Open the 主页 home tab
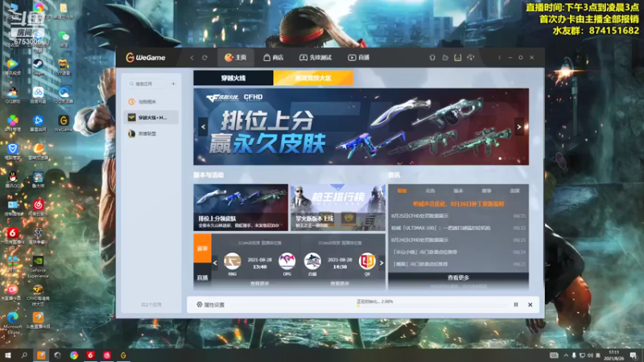Screen dimensions: 644x362 [235, 58]
